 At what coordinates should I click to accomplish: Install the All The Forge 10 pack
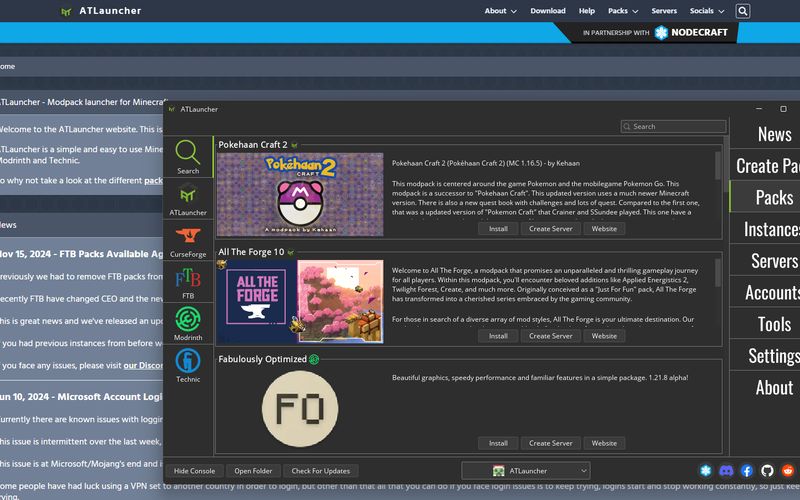coord(498,336)
